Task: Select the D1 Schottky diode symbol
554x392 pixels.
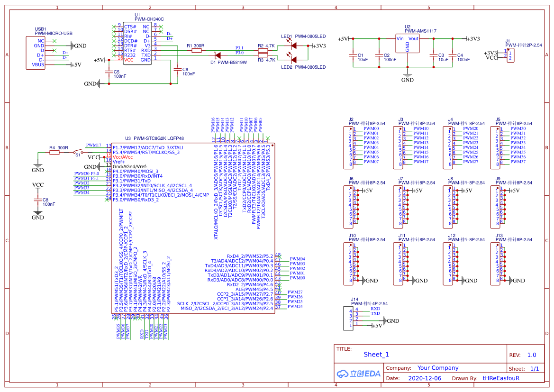Action: coord(218,55)
